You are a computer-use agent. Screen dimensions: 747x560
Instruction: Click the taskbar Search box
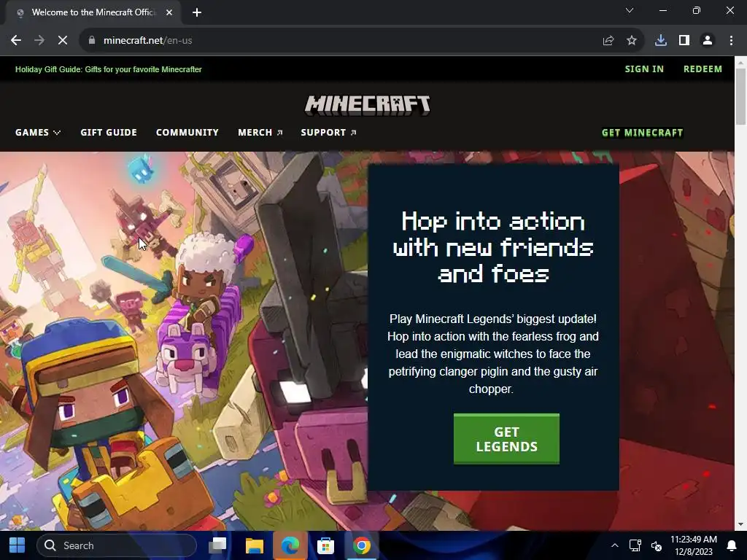click(117, 545)
